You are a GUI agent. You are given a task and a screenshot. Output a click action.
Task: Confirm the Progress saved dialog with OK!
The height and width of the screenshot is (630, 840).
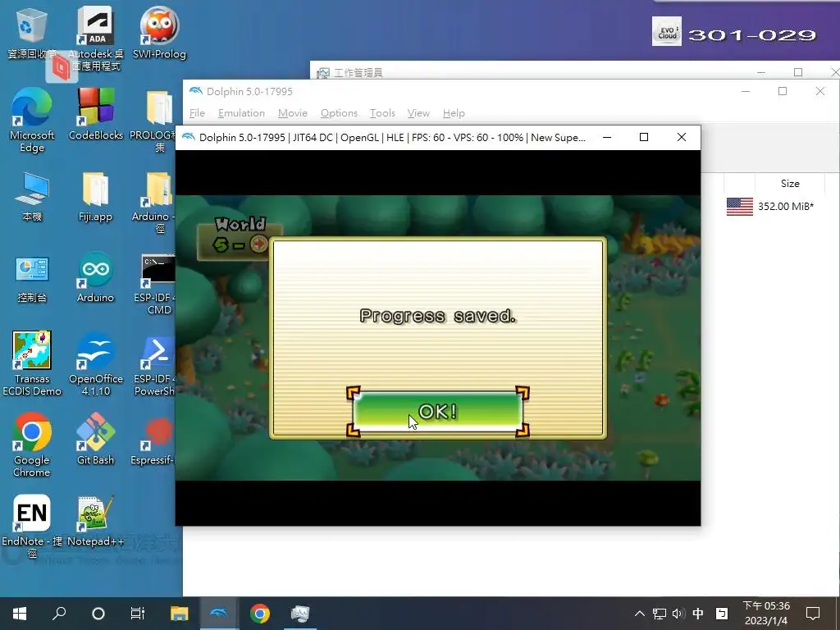pyautogui.click(x=438, y=412)
